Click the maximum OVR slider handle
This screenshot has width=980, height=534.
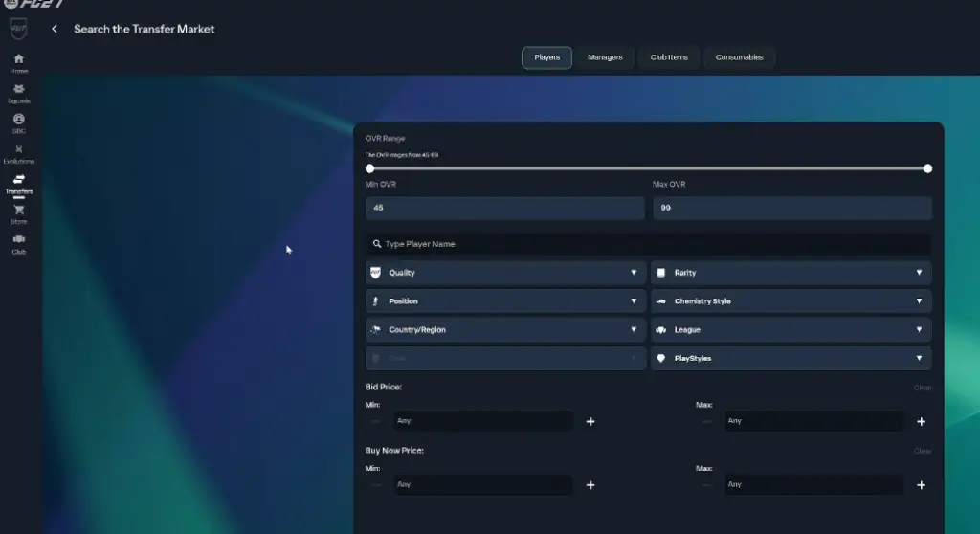927,168
